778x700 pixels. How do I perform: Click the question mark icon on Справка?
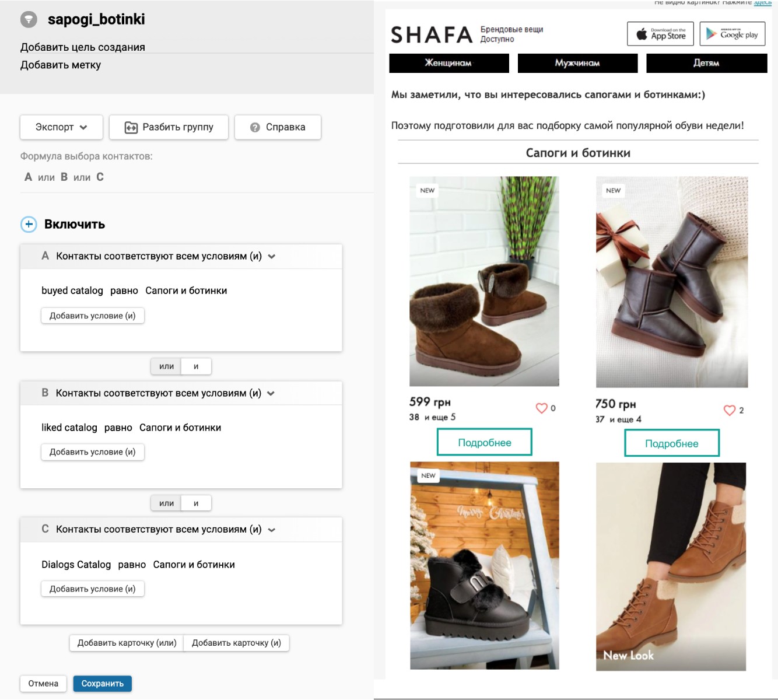255,127
